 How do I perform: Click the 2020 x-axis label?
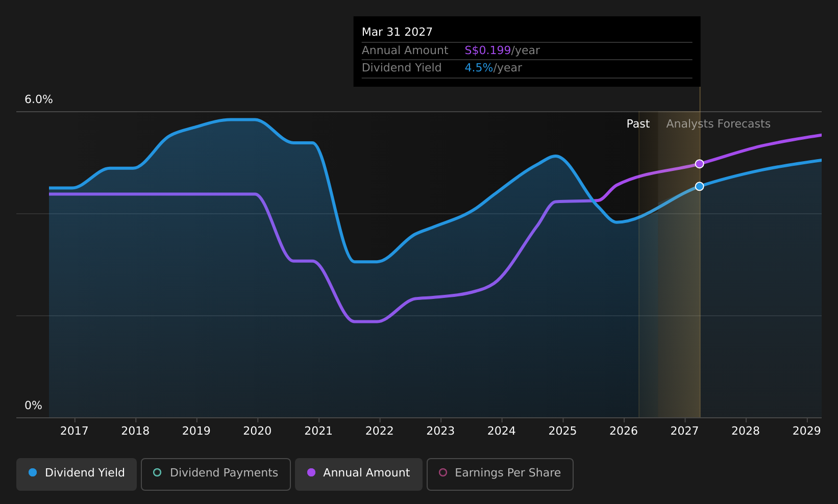coord(257,431)
